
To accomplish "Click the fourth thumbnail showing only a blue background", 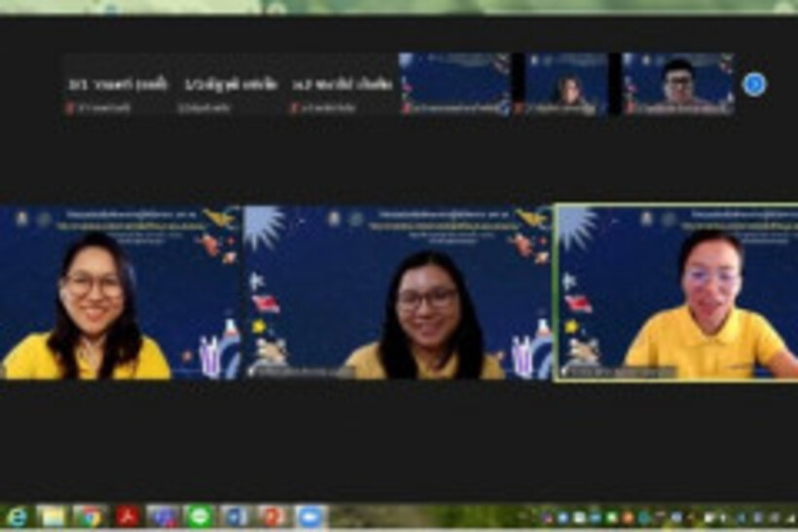I will coord(454,85).
